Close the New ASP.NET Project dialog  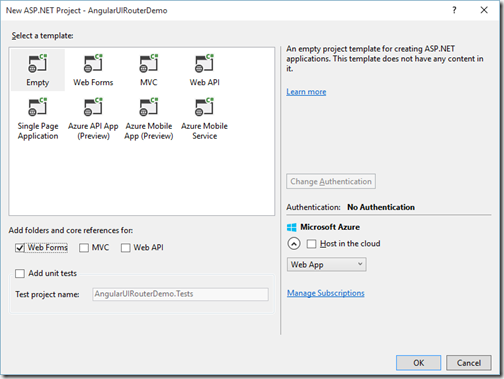point(484,10)
